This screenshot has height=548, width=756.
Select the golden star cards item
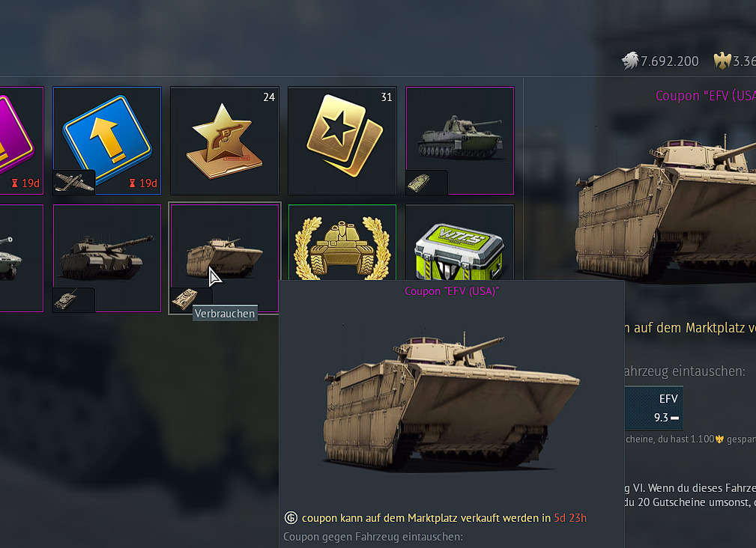(x=342, y=141)
